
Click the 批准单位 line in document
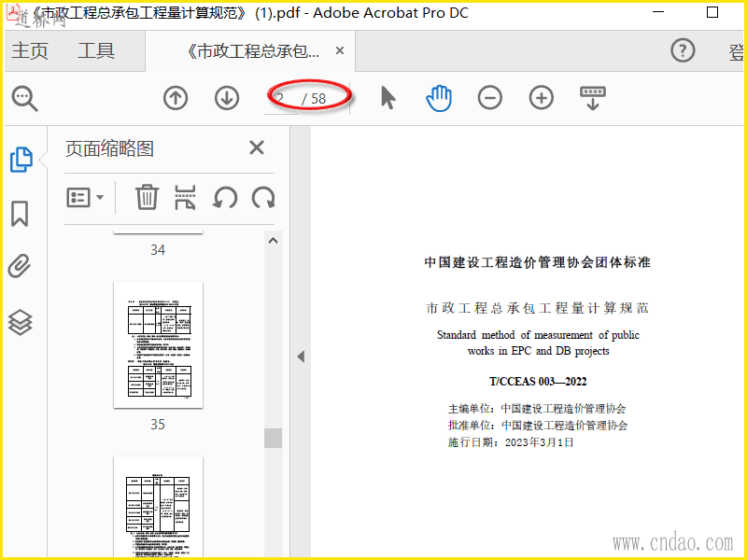pyautogui.click(x=538, y=426)
